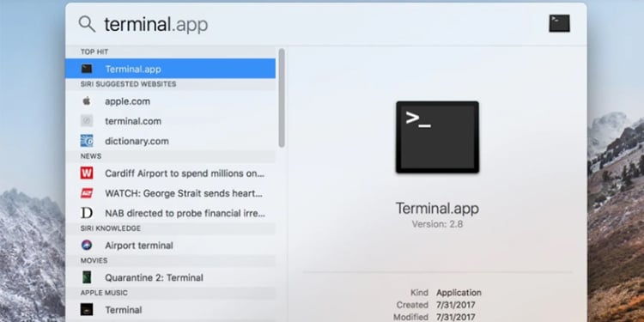Click the Terminal.app name in preview pane
Screen dimensions: 644x322
437,209
